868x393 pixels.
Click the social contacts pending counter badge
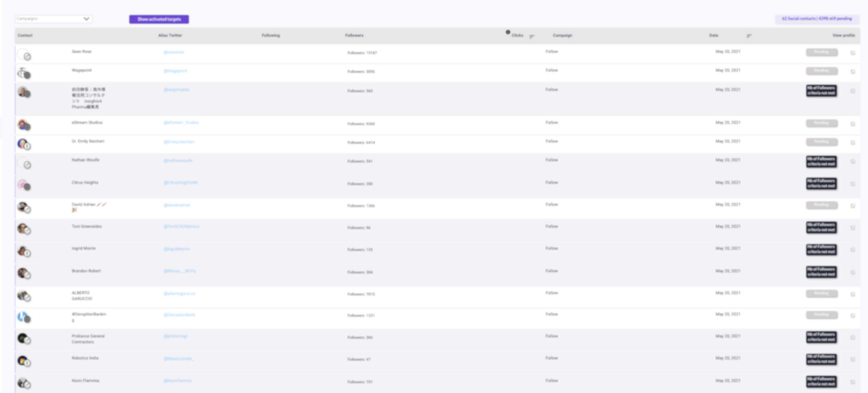coord(816,19)
